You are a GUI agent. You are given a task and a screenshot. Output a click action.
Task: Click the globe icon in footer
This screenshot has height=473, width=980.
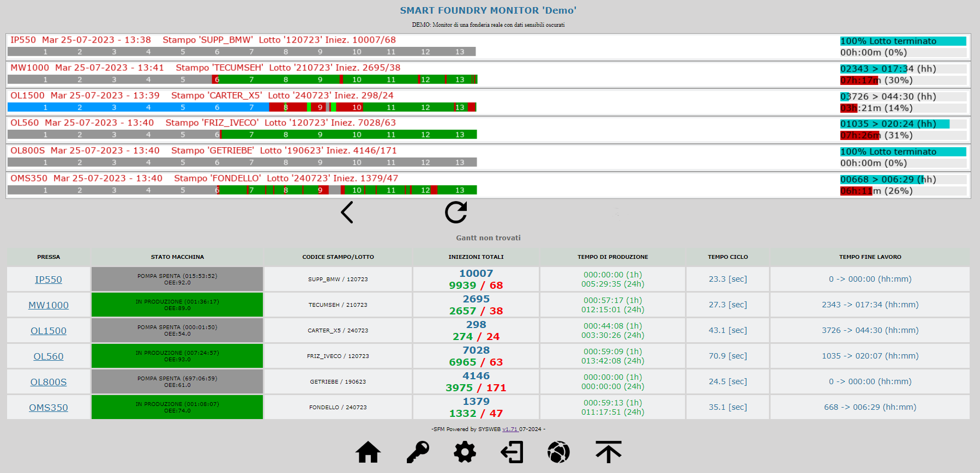(559, 452)
